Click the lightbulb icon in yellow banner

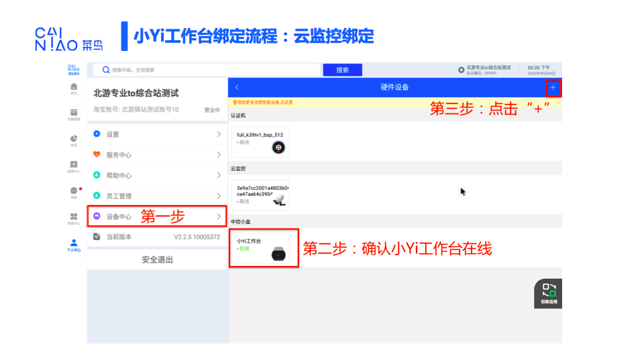pyautogui.click(x=235, y=102)
